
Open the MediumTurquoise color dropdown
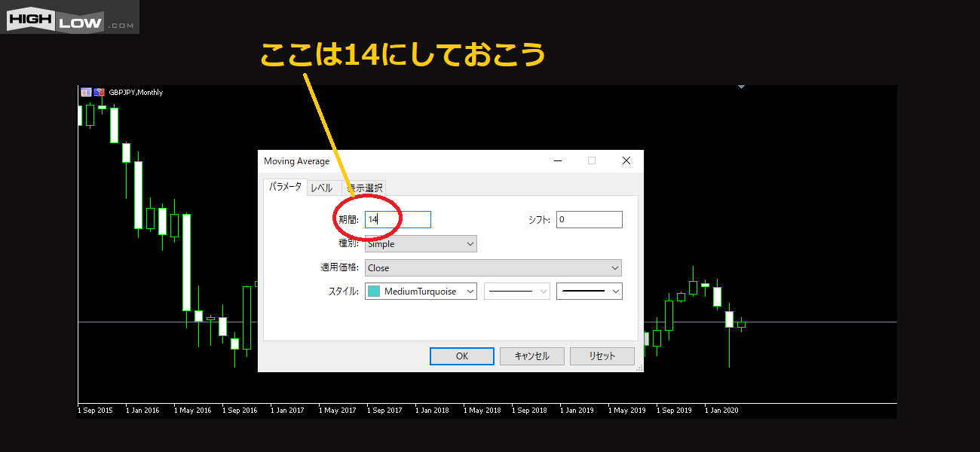pos(421,292)
